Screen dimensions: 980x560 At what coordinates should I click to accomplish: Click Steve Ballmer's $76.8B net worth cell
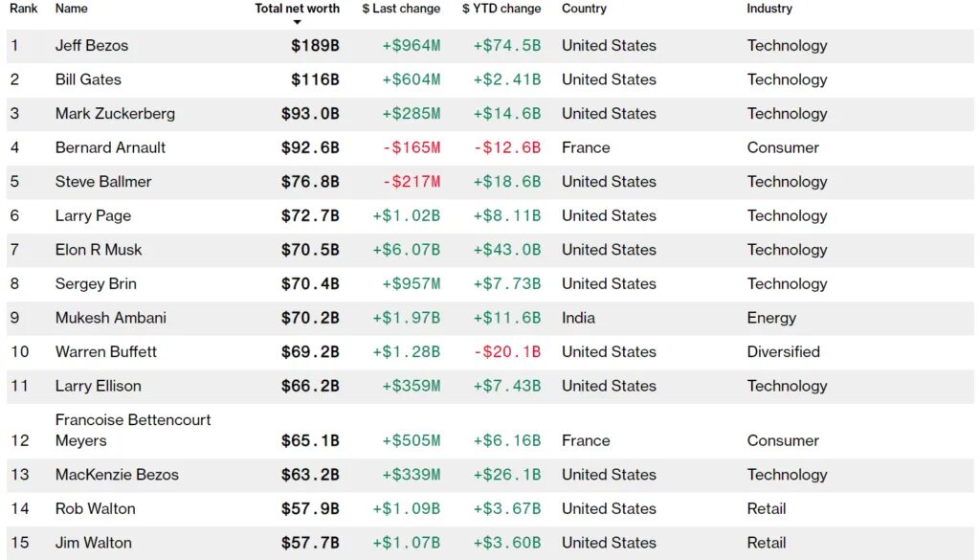pos(310,182)
